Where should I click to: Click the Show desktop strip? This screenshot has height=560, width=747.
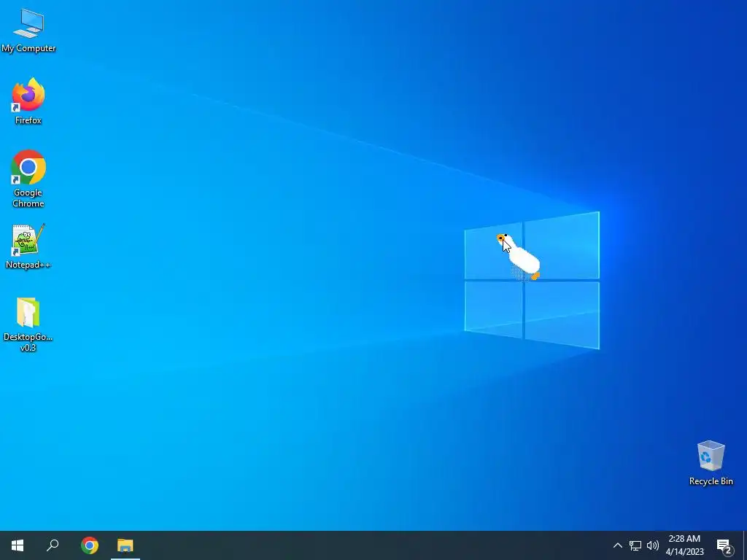(x=745, y=545)
